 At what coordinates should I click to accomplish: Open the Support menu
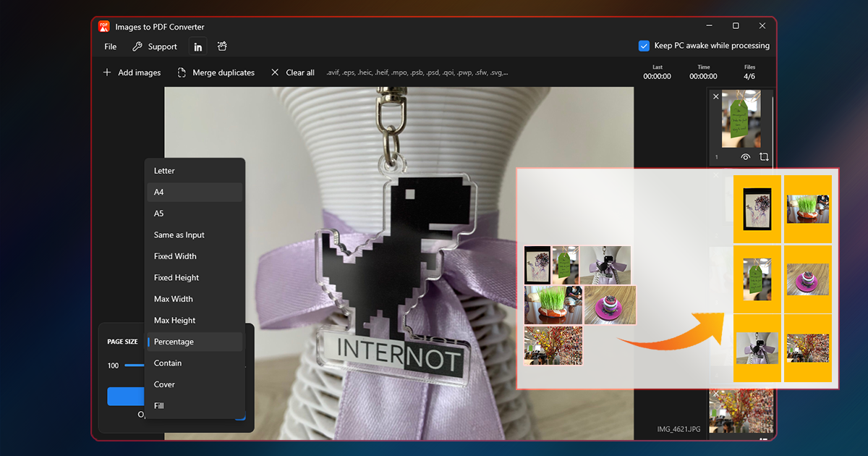coord(154,46)
